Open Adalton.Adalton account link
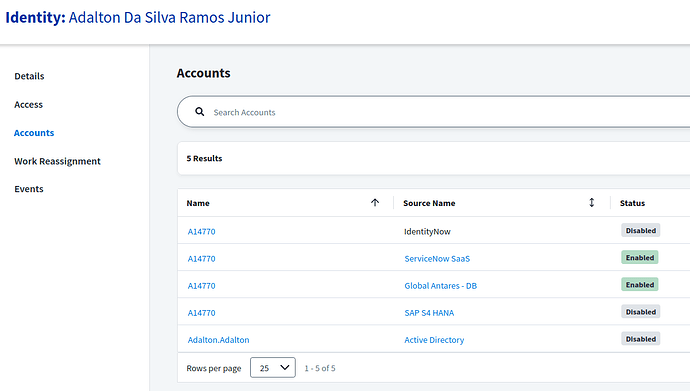The image size is (690, 391). click(218, 340)
